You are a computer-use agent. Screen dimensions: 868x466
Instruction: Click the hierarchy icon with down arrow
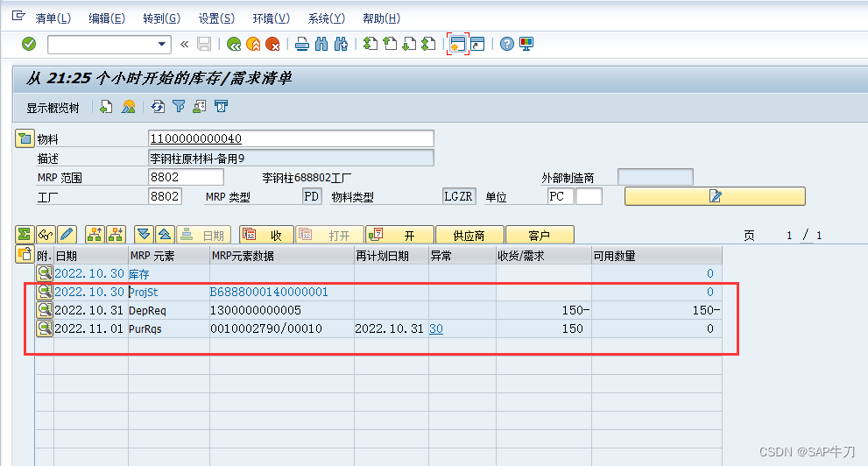(116, 235)
